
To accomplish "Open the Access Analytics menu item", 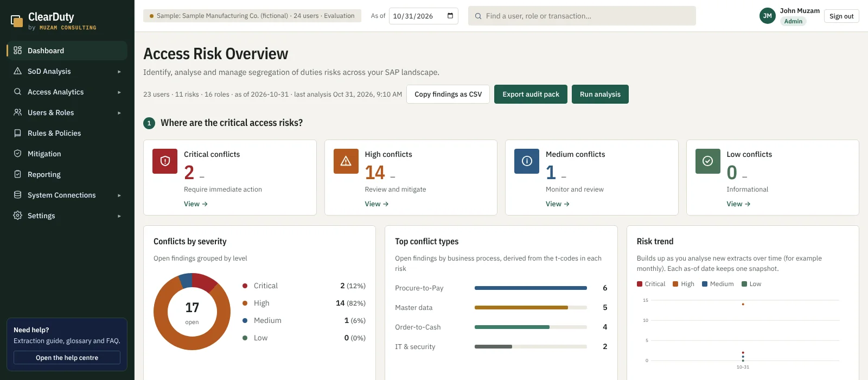I will click(67, 92).
